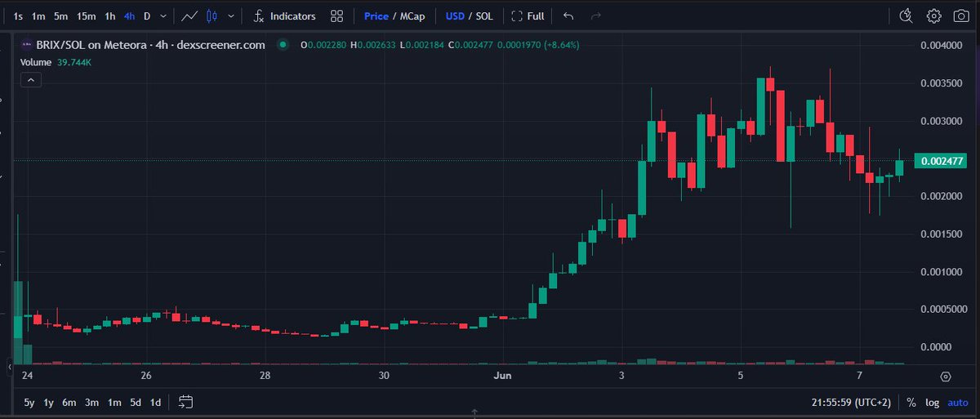
Task: Enter Full screen mode
Action: pos(528,16)
